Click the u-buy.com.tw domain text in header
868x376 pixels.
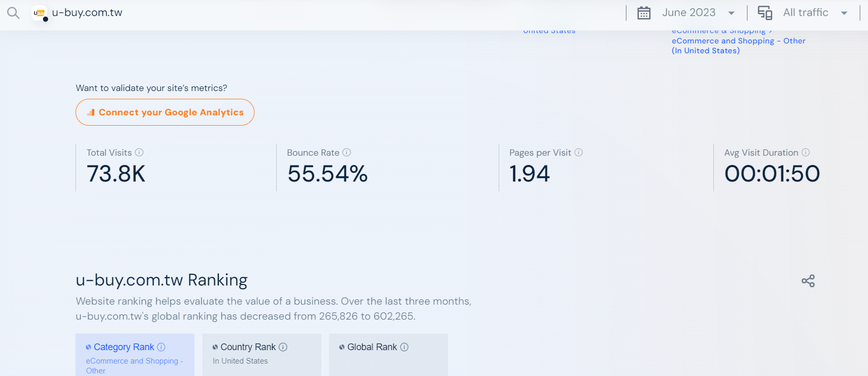click(87, 13)
